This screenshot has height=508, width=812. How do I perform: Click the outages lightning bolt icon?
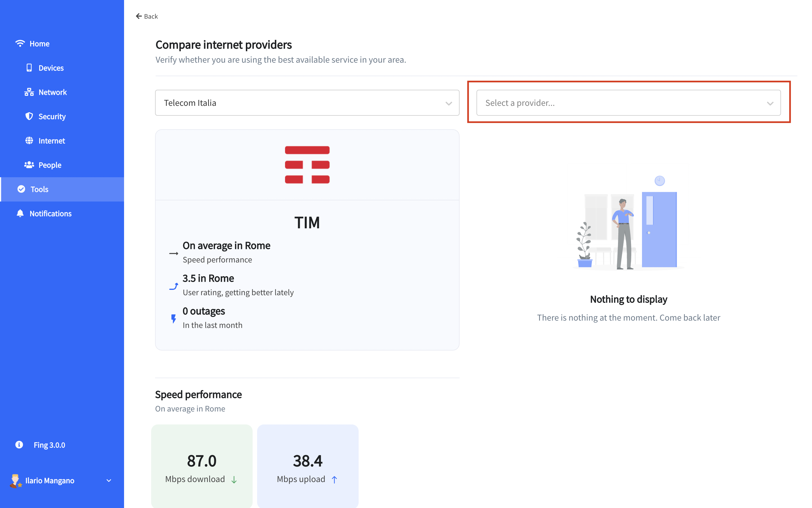173,319
